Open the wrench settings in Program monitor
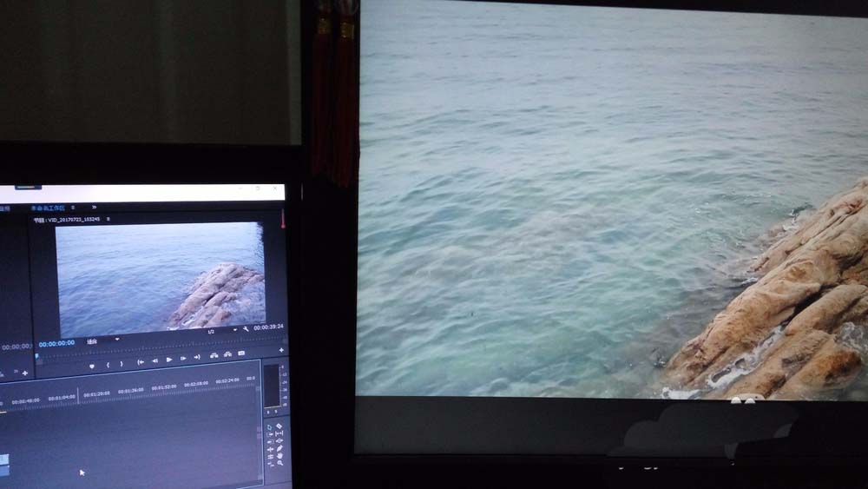This screenshot has height=489, width=868. pyautogui.click(x=246, y=329)
